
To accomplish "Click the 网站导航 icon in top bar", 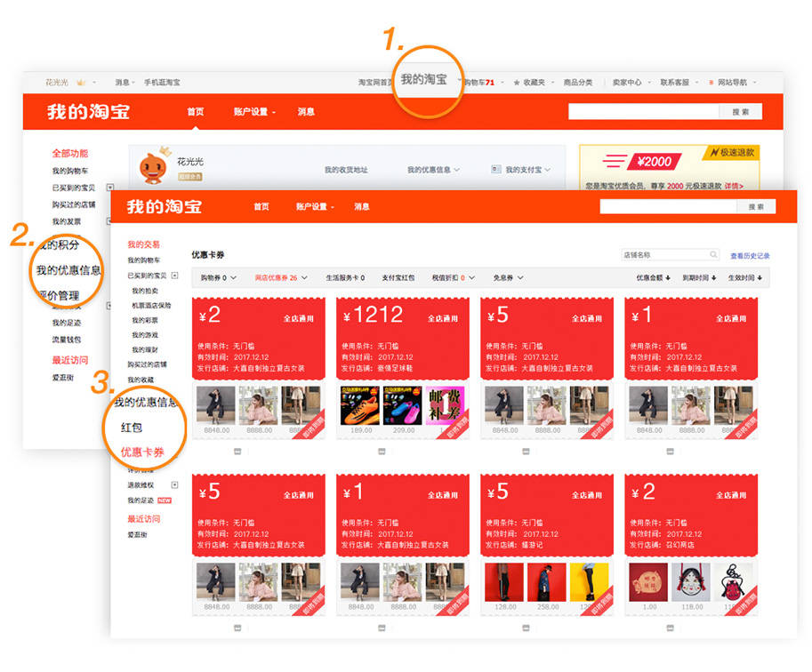I will (712, 83).
